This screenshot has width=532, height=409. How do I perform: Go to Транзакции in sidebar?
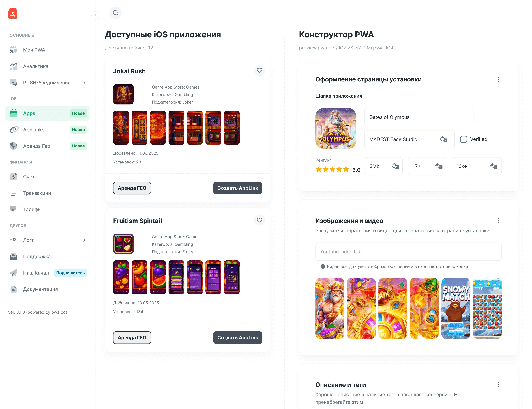click(x=37, y=193)
